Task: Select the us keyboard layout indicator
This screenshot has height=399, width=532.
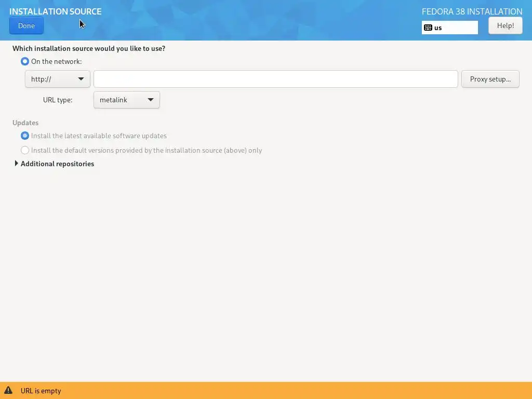Action: (x=449, y=28)
